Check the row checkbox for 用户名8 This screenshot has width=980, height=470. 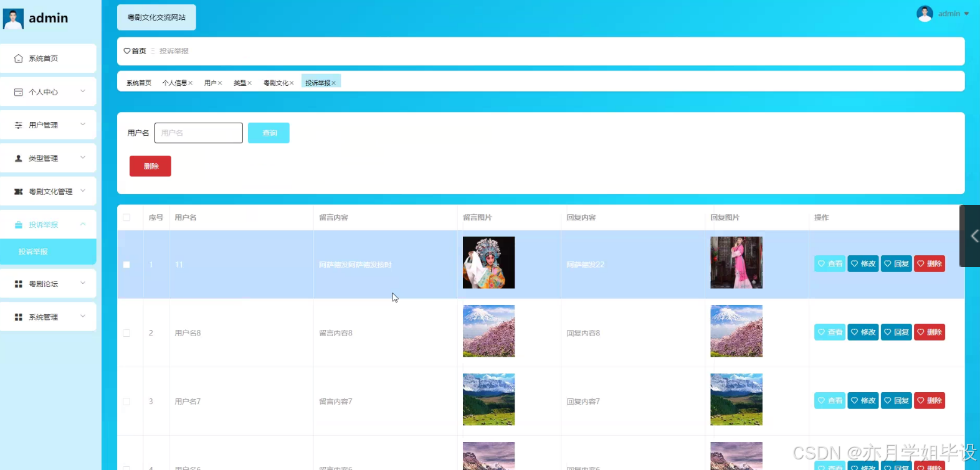[126, 333]
